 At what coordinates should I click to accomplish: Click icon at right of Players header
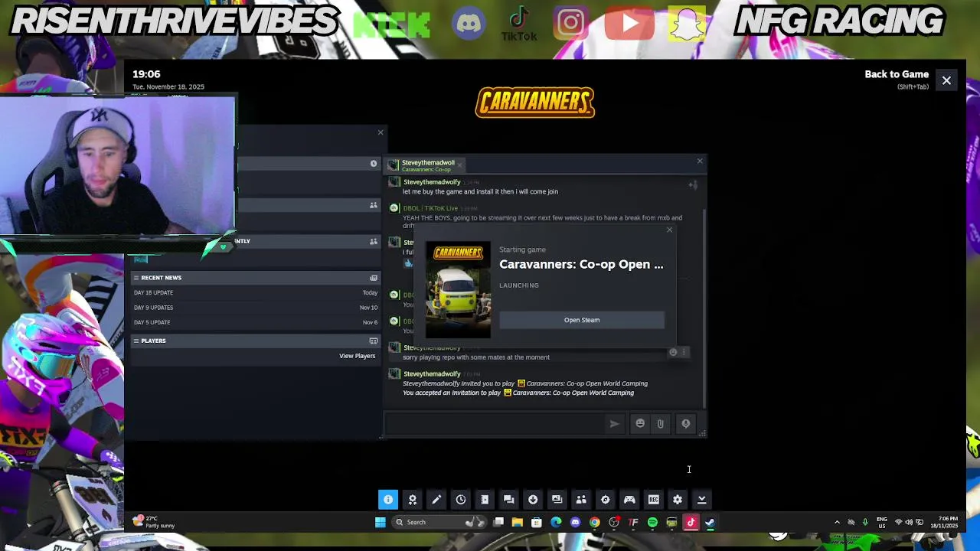click(x=374, y=341)
